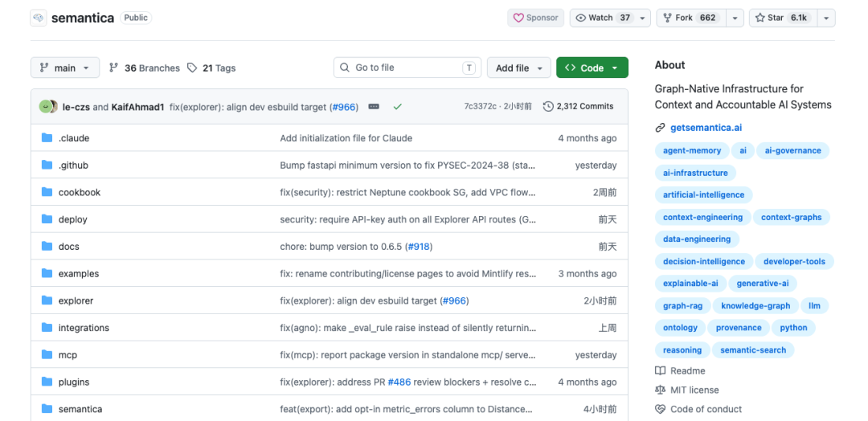Click the Readme book icon

tap(660, 370)
